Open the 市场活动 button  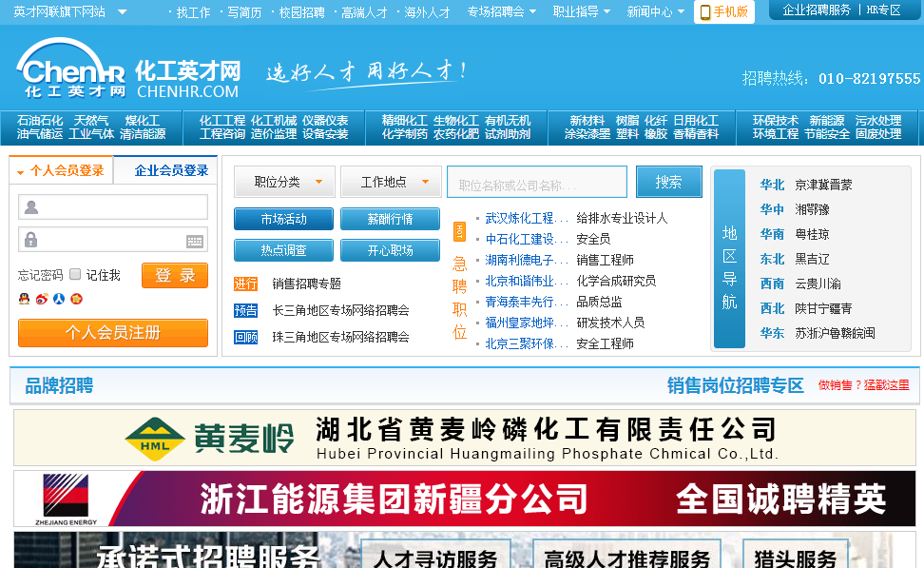point(283,219)
